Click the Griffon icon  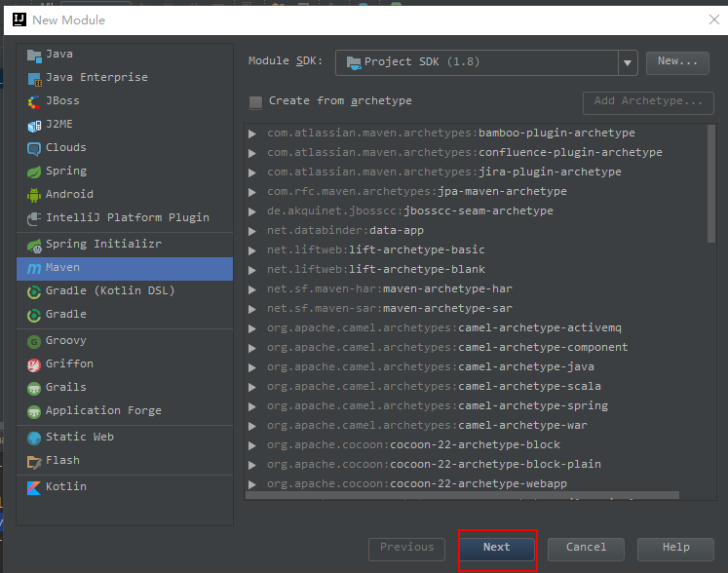tap(34, 365)
